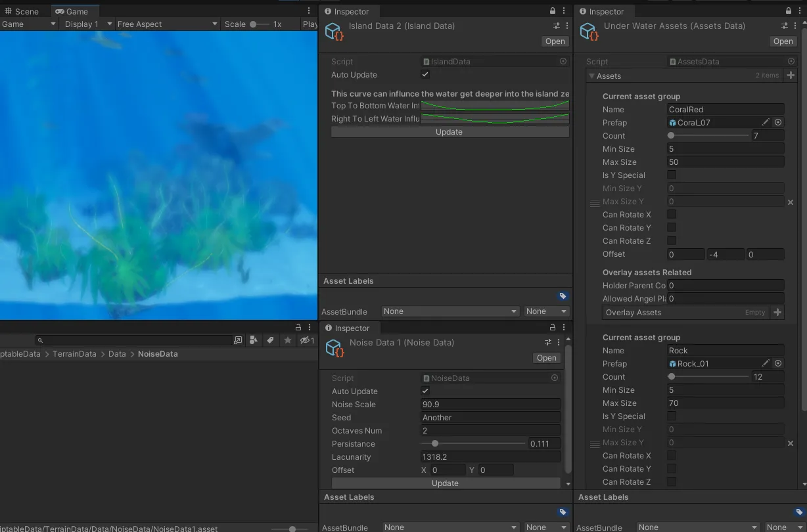Open preset selector for Island Data 2
The height and width of the screenshot is (532, 807).
[x=557, y=26]
